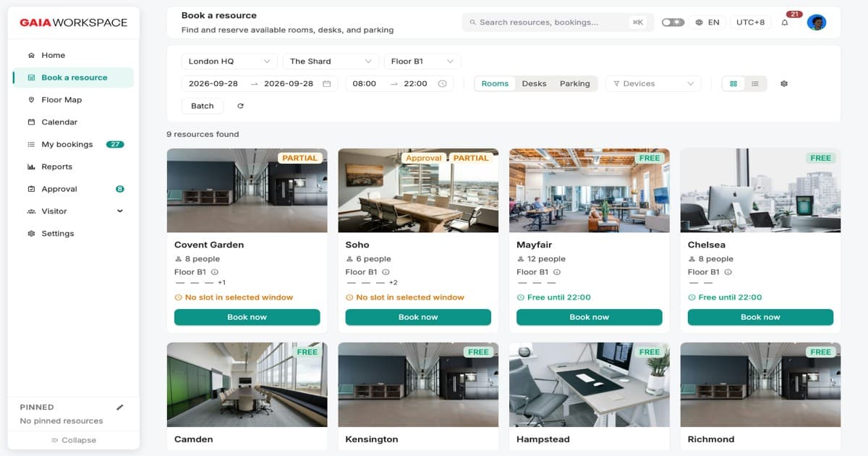Click the info icon beside Chelsea floor
Image resolution: width=868 pixels, height=456 pixels.
point(728,272)
